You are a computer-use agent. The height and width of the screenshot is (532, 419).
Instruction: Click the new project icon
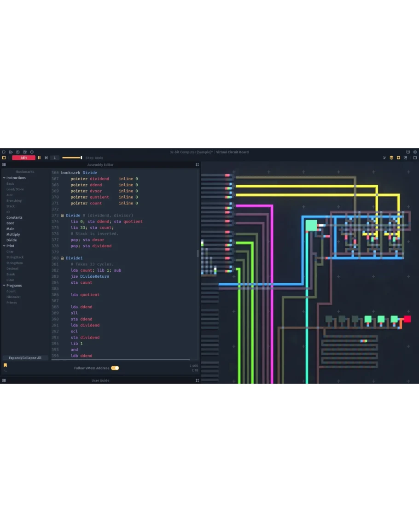(4, 152)
